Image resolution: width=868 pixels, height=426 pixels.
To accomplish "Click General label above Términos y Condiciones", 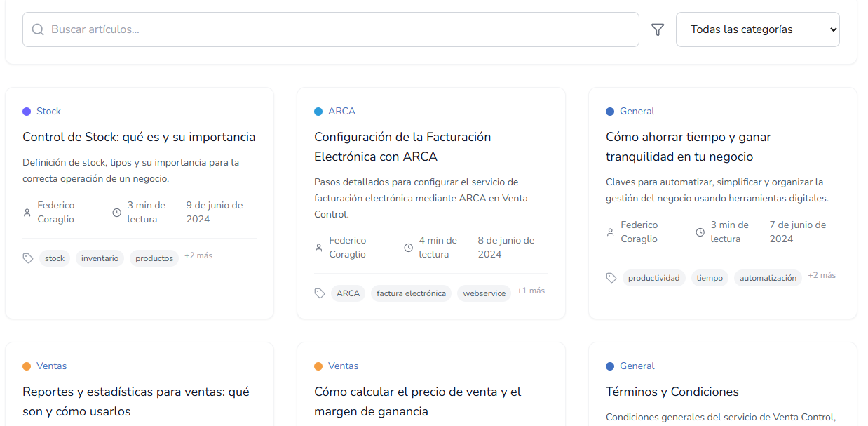I will click(637, 366).
